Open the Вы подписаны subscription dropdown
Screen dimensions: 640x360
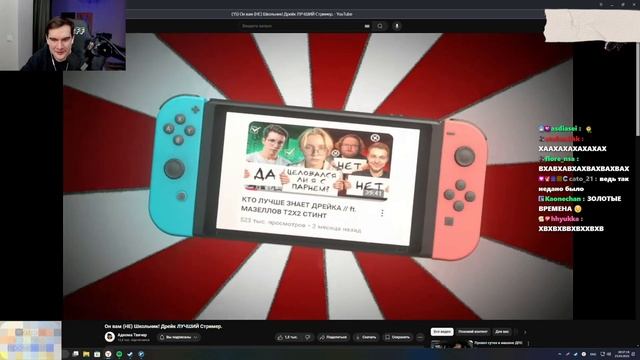click(179, 337)
